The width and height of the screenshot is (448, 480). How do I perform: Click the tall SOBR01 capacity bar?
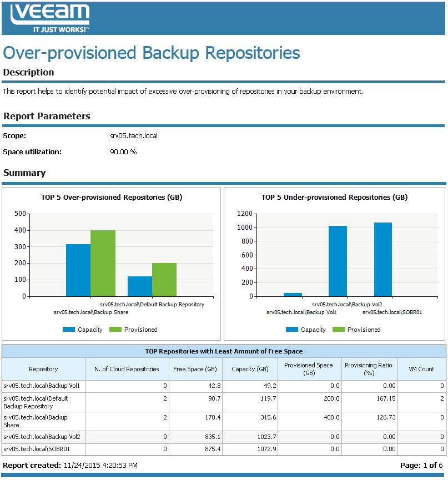(382, 259)
